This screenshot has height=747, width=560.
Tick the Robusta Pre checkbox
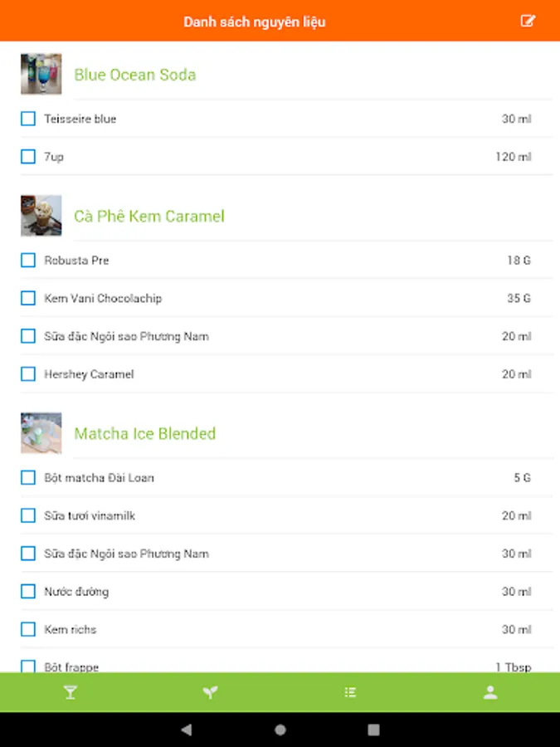pyautogui.click(x=28, y=261)
